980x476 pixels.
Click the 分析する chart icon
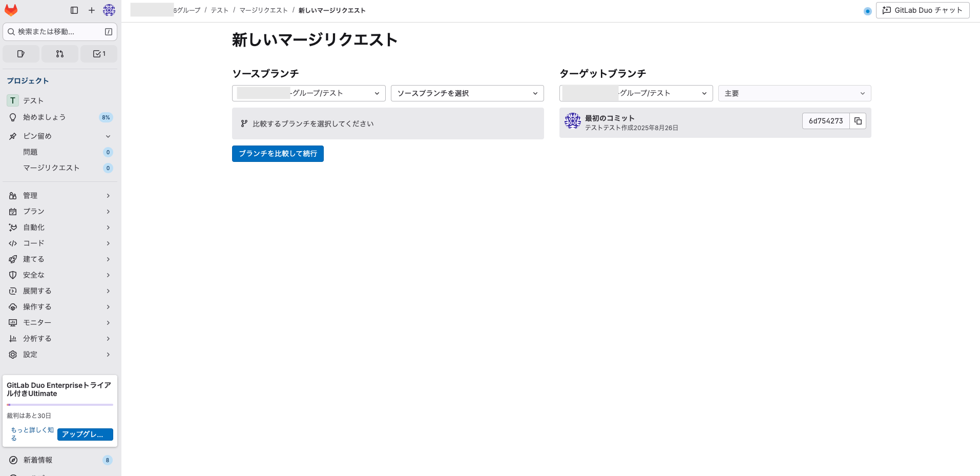13,339
